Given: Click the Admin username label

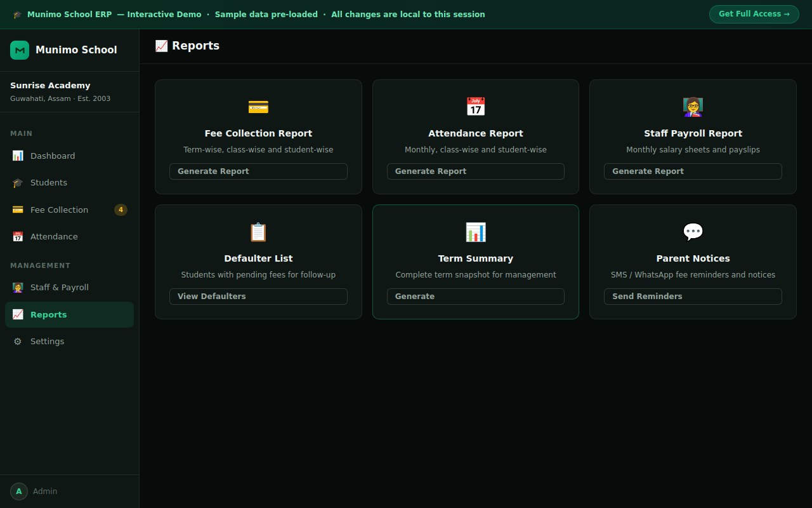Looking at the screenshot, I should pyautogui.click(x=45, y=491).
